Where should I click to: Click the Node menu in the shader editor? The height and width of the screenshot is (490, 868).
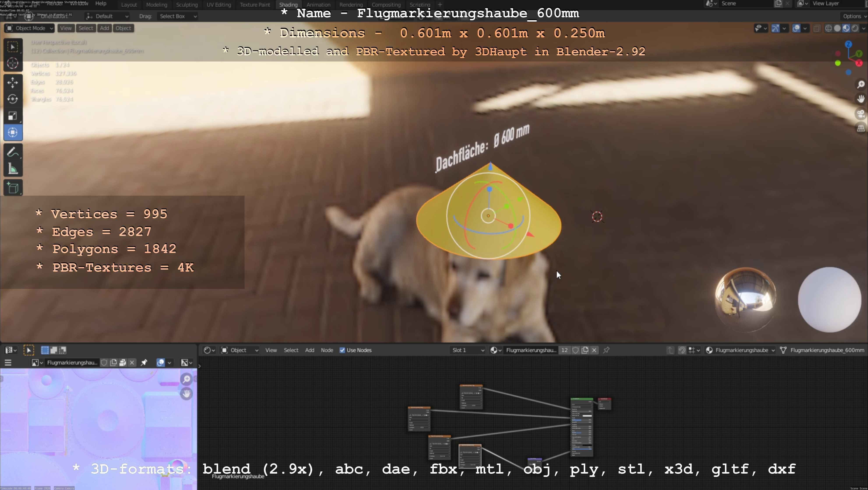click(x=327, y=350)
